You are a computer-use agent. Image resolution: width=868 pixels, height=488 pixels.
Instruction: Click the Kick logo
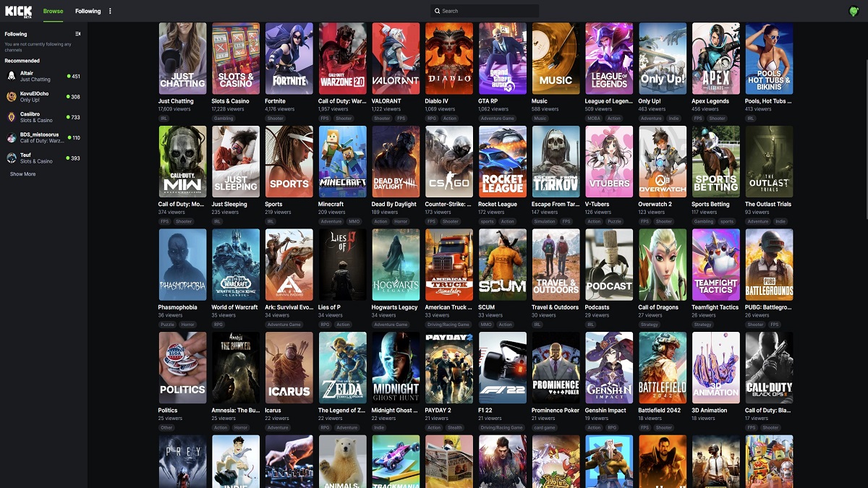click(19, 12)
